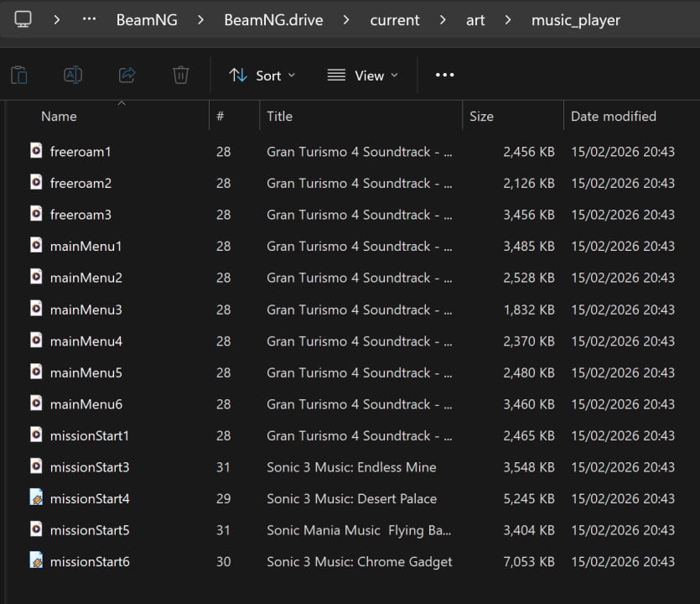The image size is (700, 604).
Task: Open the BeamNG breadcrumb folder
Action: pyautogui.click(x=147, y=20)
